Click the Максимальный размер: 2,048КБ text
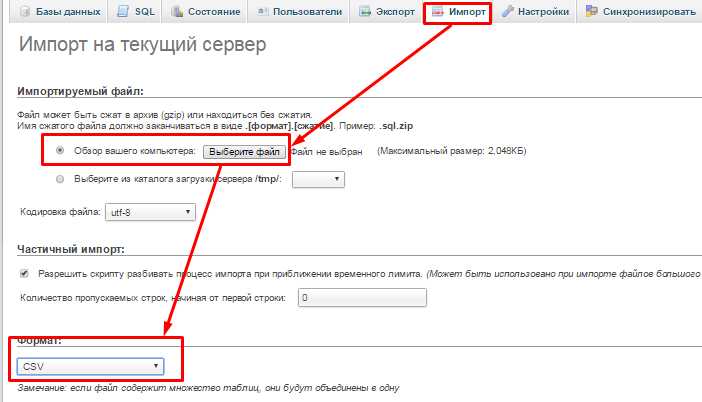 [452, 151]
